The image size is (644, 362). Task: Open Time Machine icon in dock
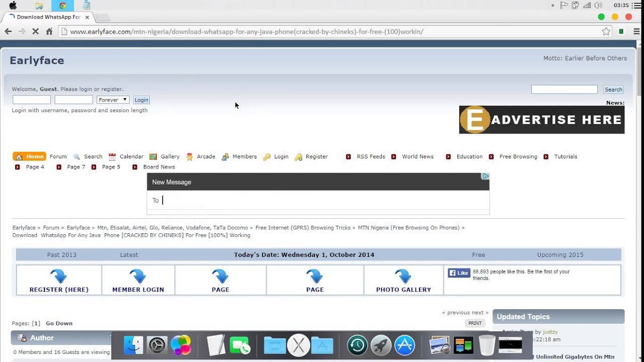click(357, 345)
